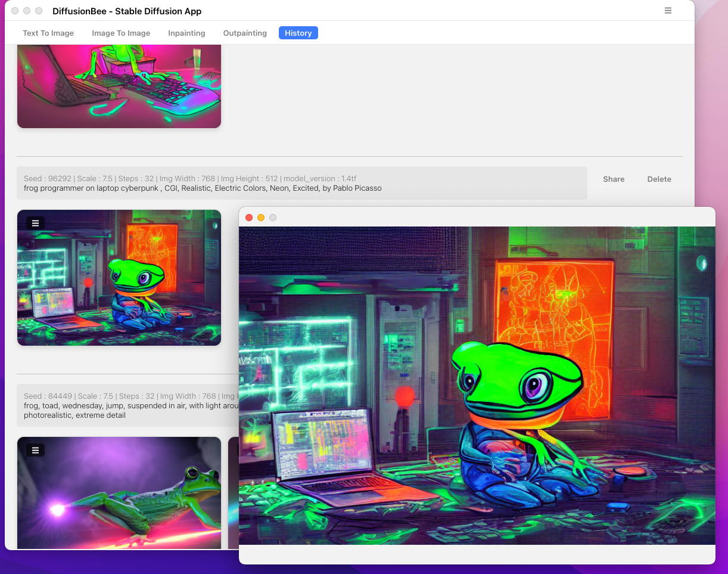Click the frog programmer prompt text

tap(203, 188)
